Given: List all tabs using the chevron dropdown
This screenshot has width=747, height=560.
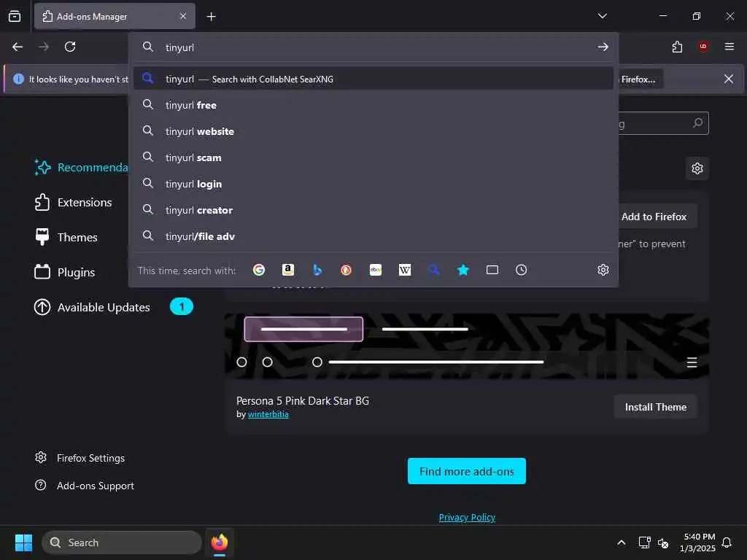Looking at the screenshot, I should click(x=602, y=16).
